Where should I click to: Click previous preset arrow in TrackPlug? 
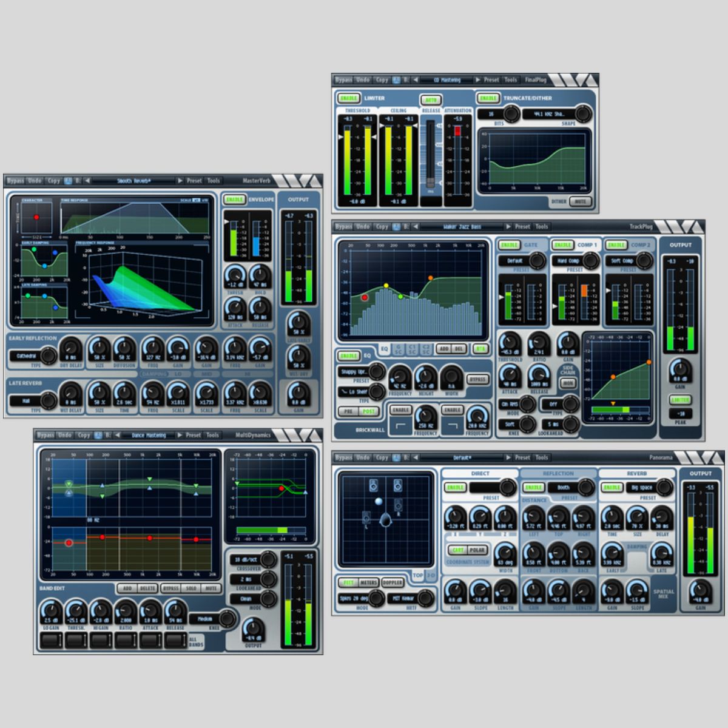coord(416,226)
